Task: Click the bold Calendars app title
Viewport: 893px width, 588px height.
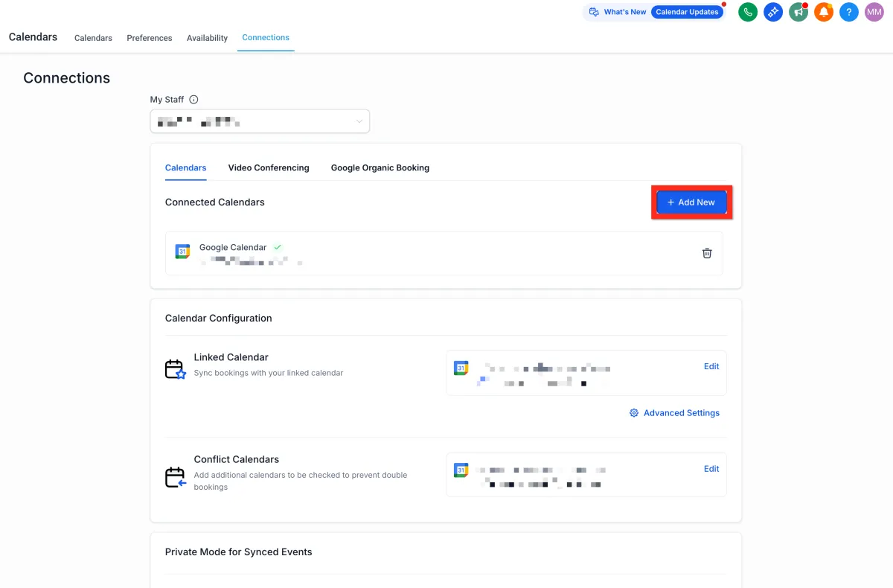Action: click(x=33, y=37)
